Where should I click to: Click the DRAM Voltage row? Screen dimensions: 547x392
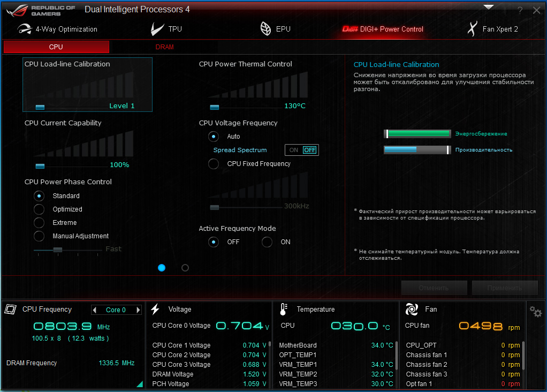click(209, 374)
